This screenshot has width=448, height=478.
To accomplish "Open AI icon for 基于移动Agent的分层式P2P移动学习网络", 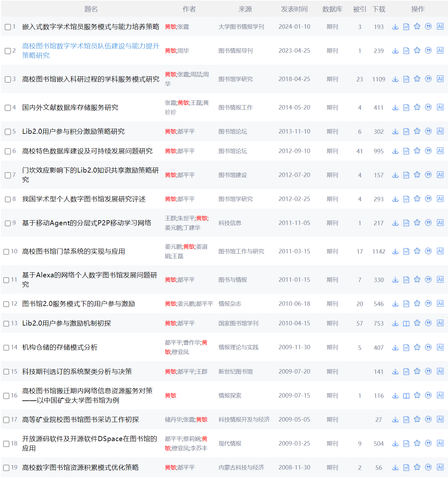I will (x=440, y=223).
